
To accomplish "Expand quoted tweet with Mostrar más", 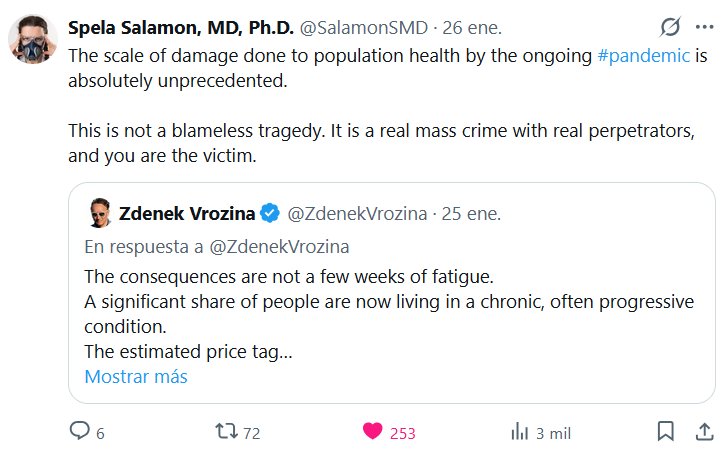I will (x=136, y=377).
